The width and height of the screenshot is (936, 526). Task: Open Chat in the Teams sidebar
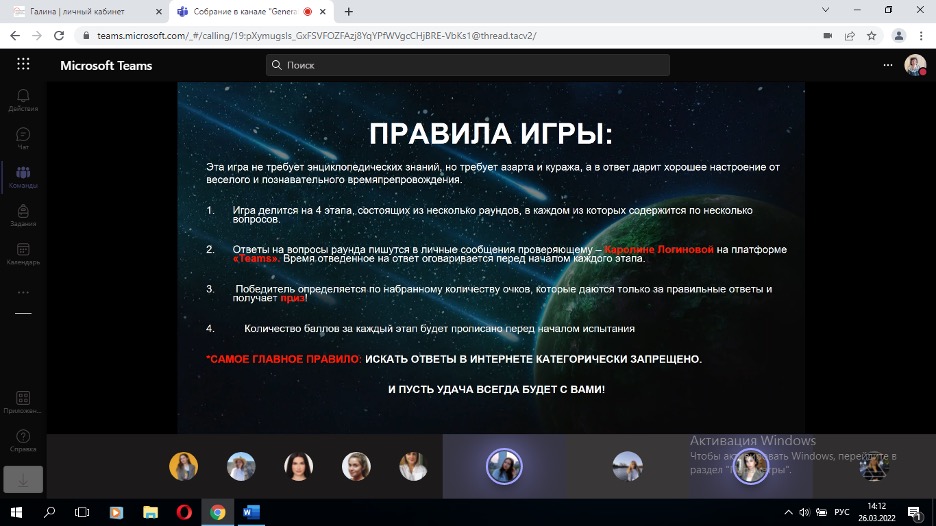pyautogui.click(x=23, y=138)
